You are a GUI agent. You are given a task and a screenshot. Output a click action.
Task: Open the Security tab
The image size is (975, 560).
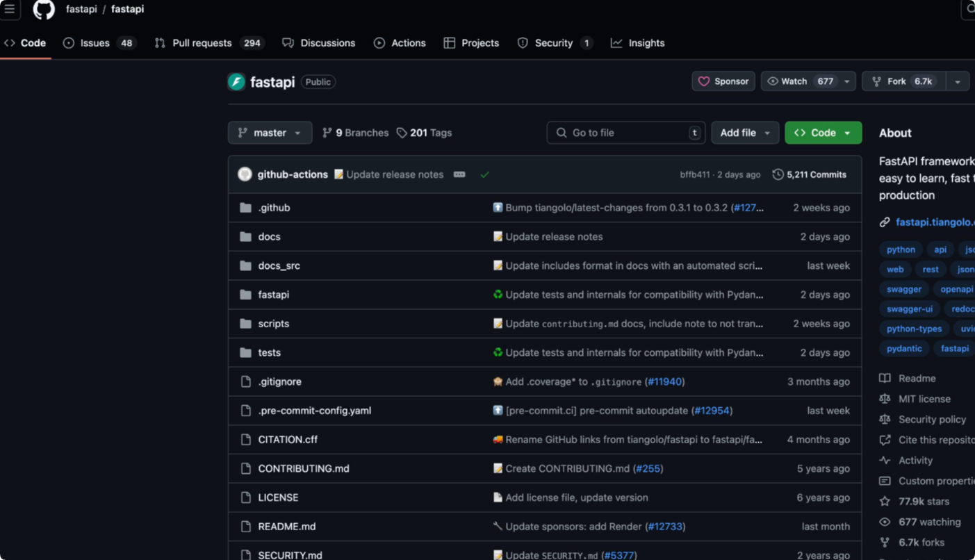[x=555, y=43]
